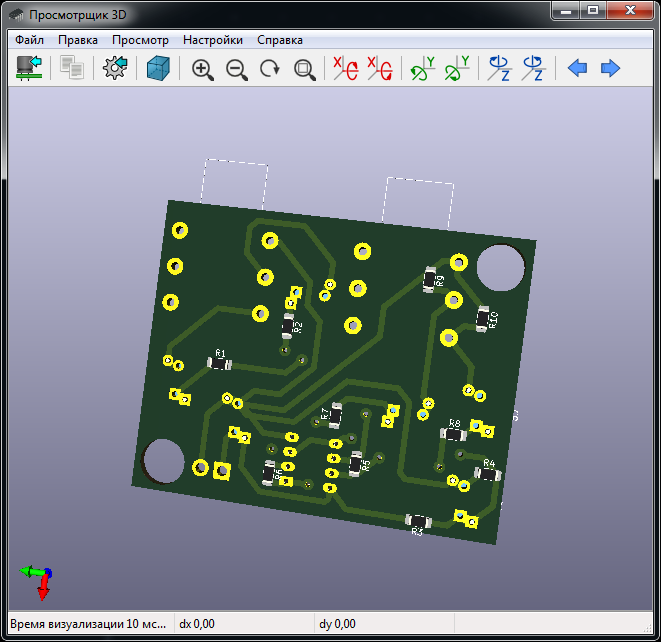The height and width of the screenshot is (642, 661).
Task: Rotate X clockwise icon
Action: [345, 69]
